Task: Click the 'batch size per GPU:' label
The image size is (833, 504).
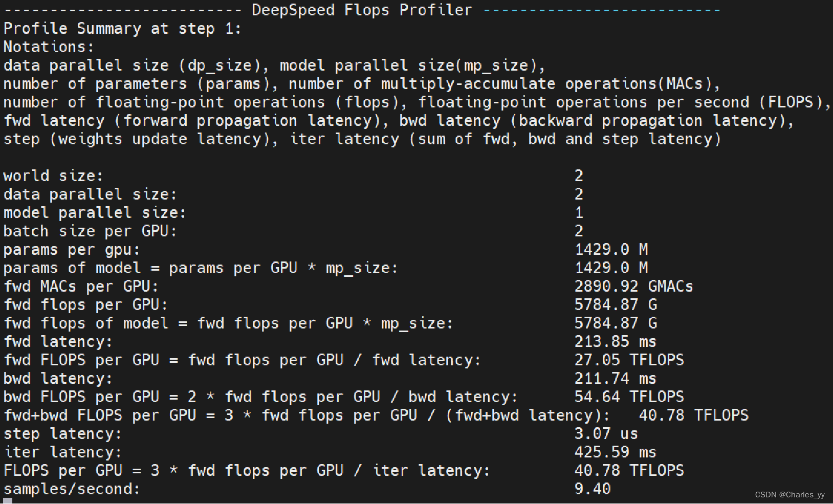Action: pos(90,231)
